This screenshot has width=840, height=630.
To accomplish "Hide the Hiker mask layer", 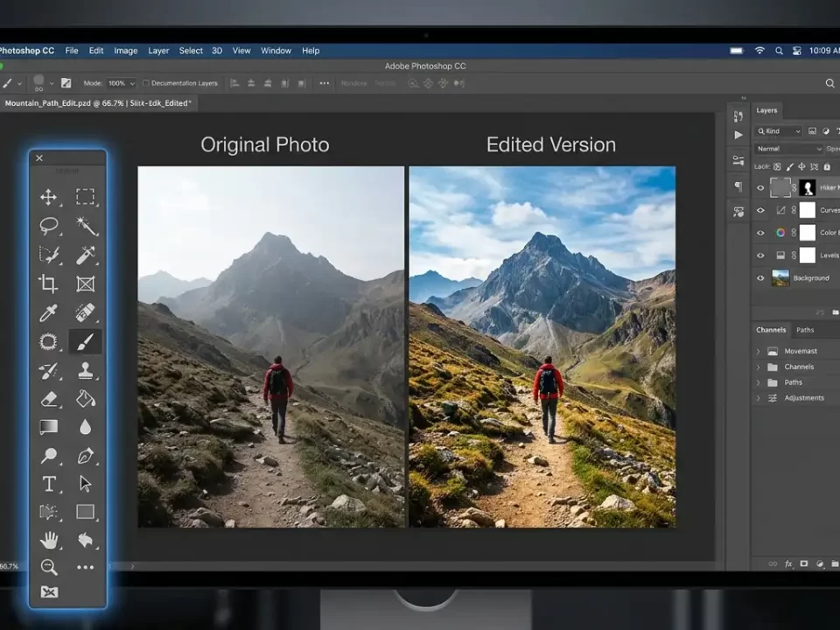I will coord(760,188).
